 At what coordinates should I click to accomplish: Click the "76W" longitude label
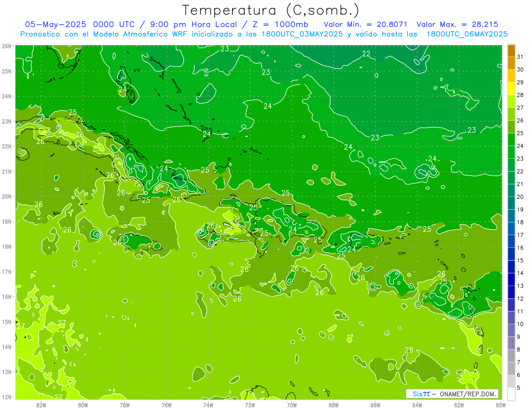(167, 405)
